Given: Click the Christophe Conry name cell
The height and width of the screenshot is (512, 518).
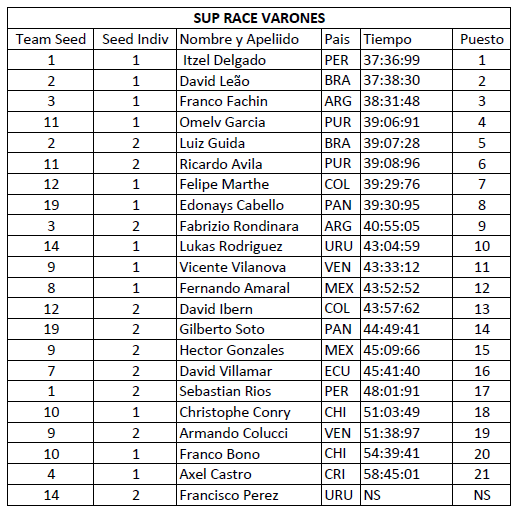Looking at the screenshot, I should coord(249,412).
